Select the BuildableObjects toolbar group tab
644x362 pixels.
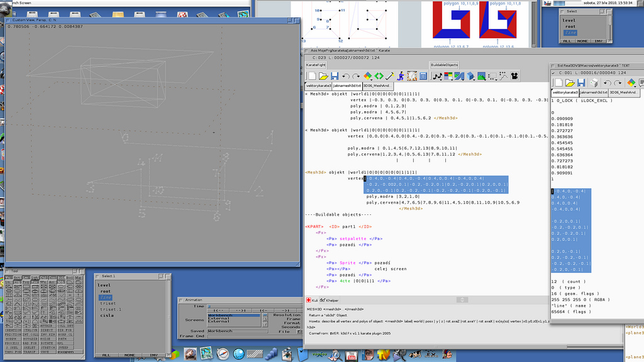click(x=444, y=65)
